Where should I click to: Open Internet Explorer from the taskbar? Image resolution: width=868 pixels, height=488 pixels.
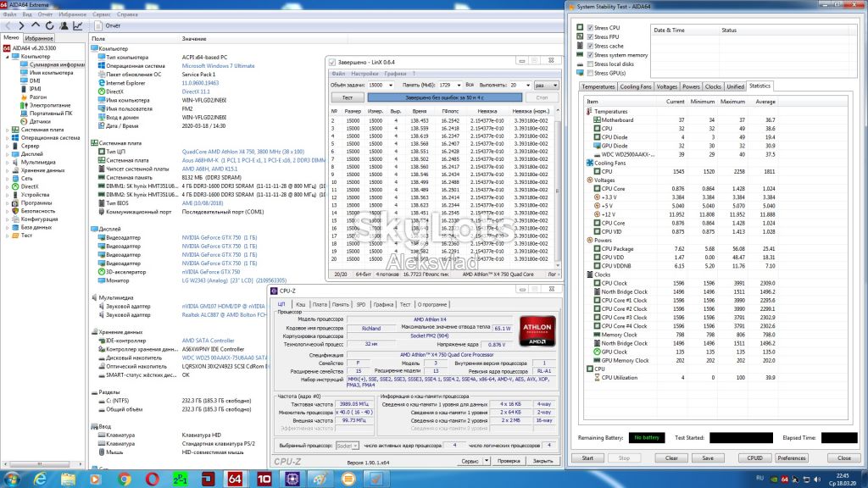[x=40, y=479]
